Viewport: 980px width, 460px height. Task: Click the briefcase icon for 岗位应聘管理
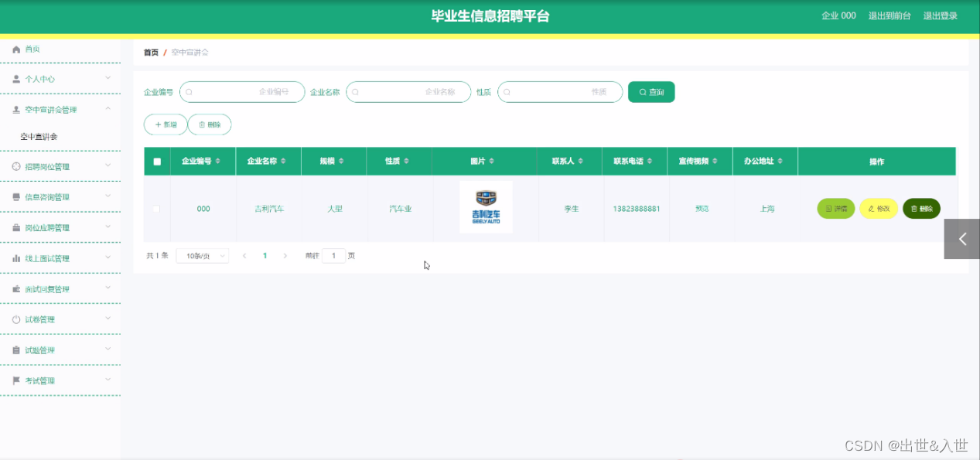coord(16,228)
